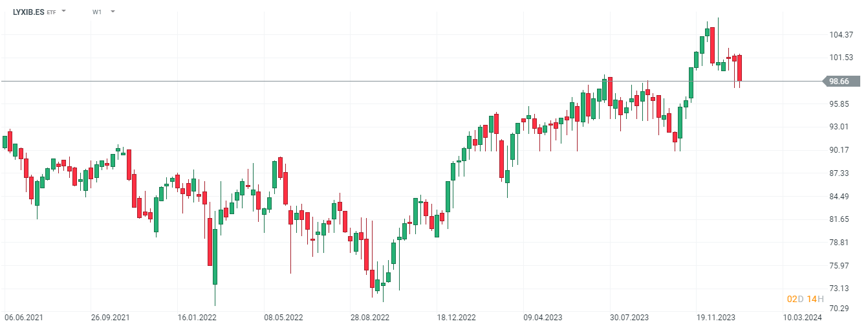The height and width of the screenshot is (328, 868).
Task: Select the 10.03.2024 date label
Action: pyautogui.click(x=802, y=318)
